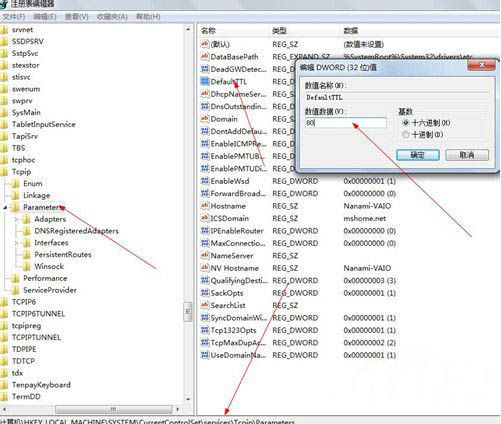Viewport: 501px width, 424px height.
Task: Click the Parameters folder icon
Action: pyautogui.click(x=15, y=207)
